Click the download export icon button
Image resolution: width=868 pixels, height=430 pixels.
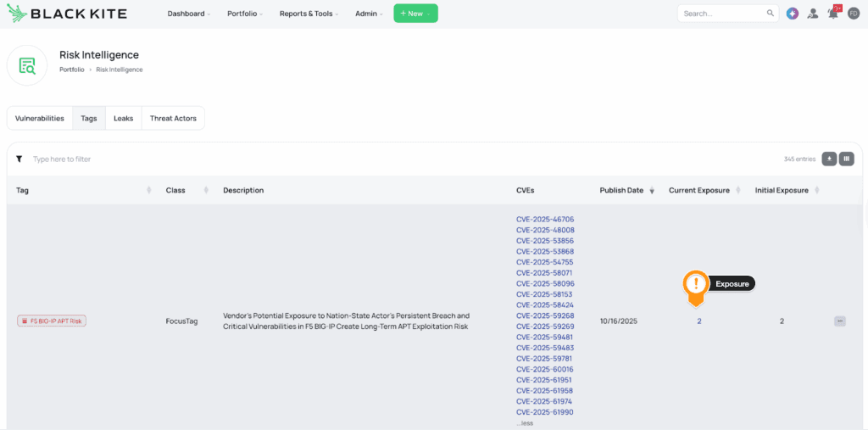[829, 159]
